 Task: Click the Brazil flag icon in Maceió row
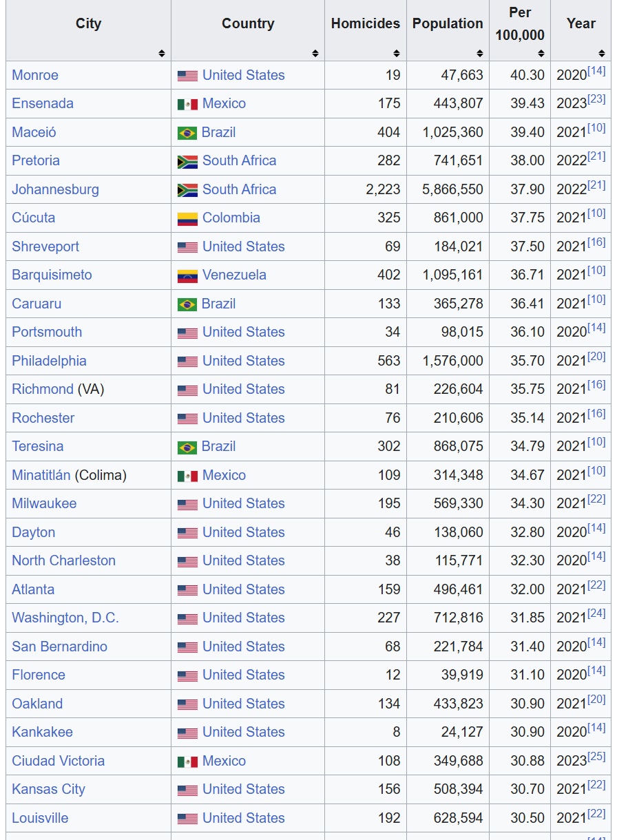(x=187, y=133)
